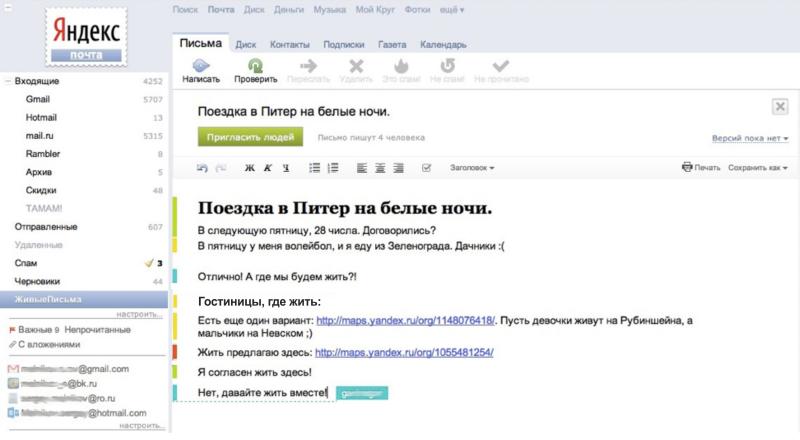
Task: Switch to the Диск tab
Action: coord(245,44)
